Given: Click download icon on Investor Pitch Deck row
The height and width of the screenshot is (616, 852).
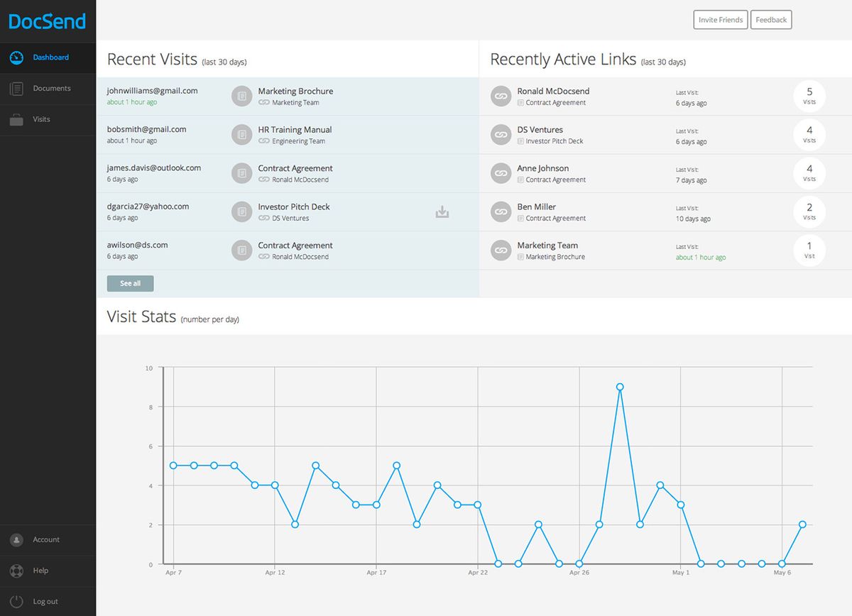Looking at the screenshot, I should 442,211.
